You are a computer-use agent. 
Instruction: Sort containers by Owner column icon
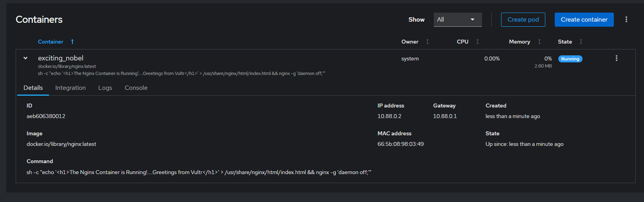click(x=428, y=42)
